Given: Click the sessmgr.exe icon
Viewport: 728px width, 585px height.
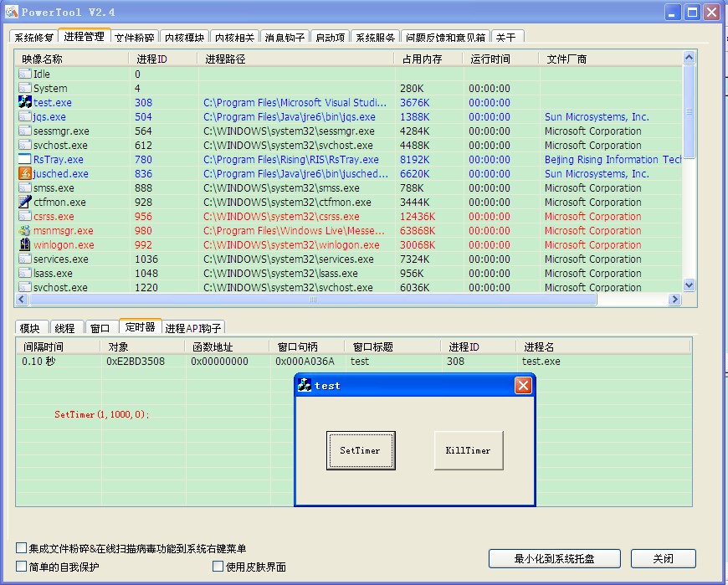Looking at the screenshot, I should point(24,131).
